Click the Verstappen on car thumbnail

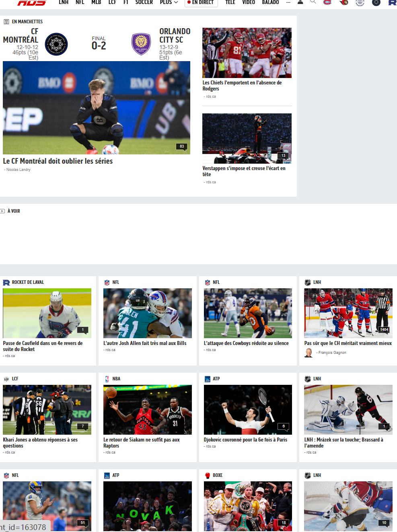click(247, 138)
